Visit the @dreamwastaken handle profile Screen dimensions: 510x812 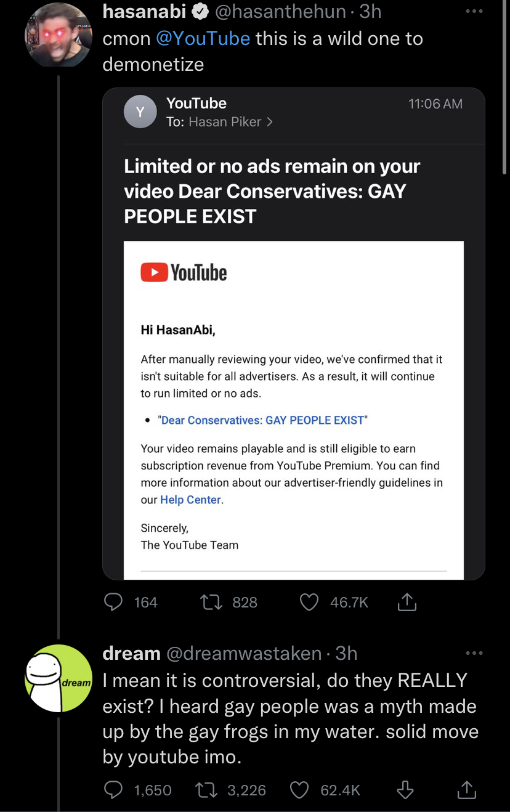(x=244, y=653)
